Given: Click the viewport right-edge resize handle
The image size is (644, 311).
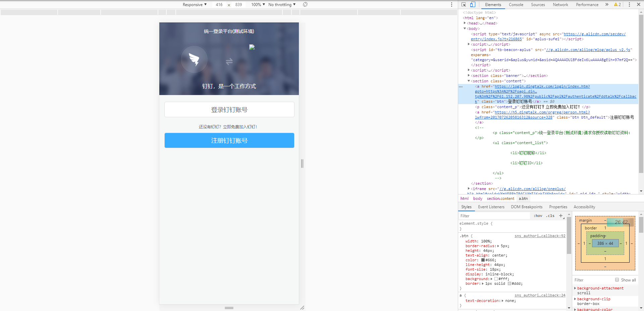Looking at the screenshot, I should pos(302,164).
